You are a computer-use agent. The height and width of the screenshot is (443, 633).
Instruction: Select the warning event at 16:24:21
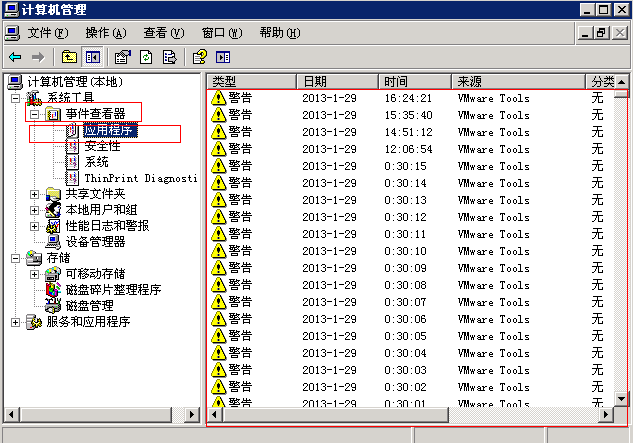point(411,98)
